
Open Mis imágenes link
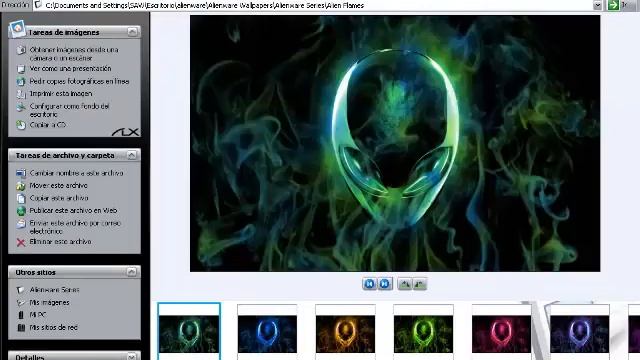[x=49, y=302]
